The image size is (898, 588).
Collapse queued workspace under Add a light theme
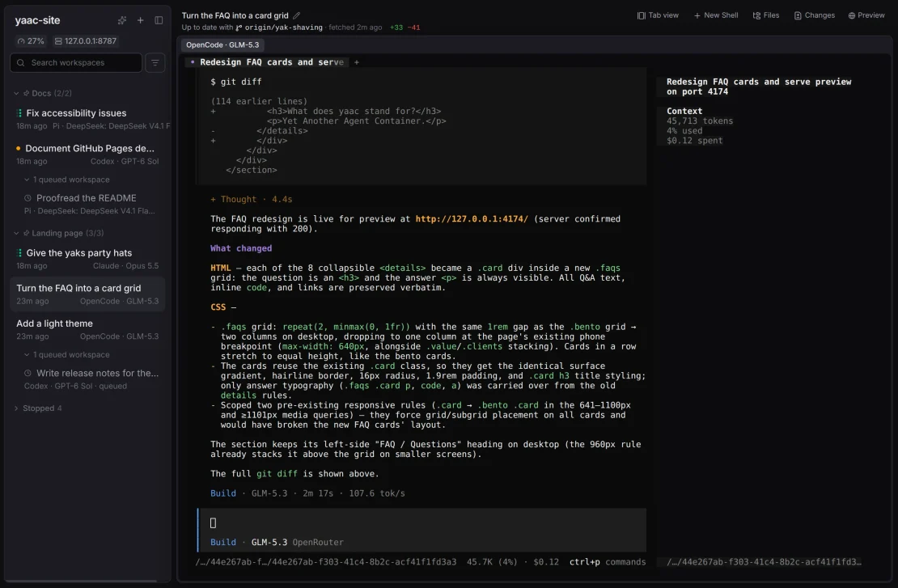(x=27, y=355)
